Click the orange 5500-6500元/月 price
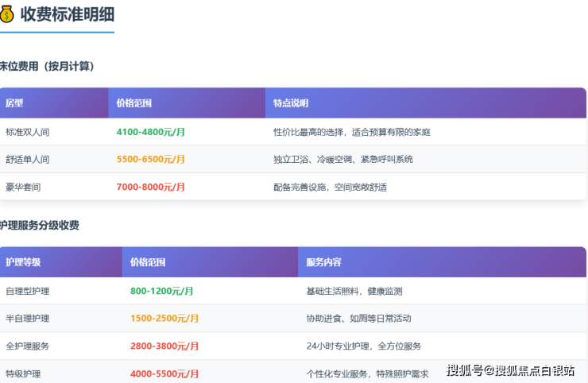This screenshot has height=383, width=588. coord(150,159)
